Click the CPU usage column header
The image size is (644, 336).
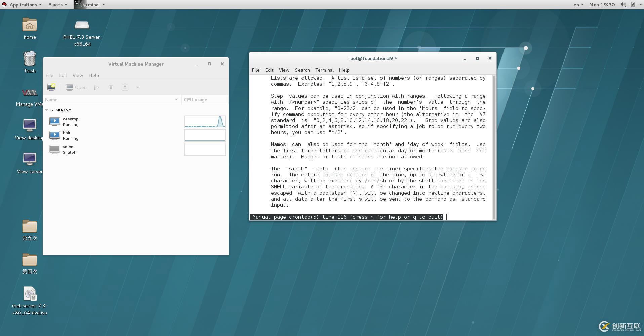pos(205,100)
